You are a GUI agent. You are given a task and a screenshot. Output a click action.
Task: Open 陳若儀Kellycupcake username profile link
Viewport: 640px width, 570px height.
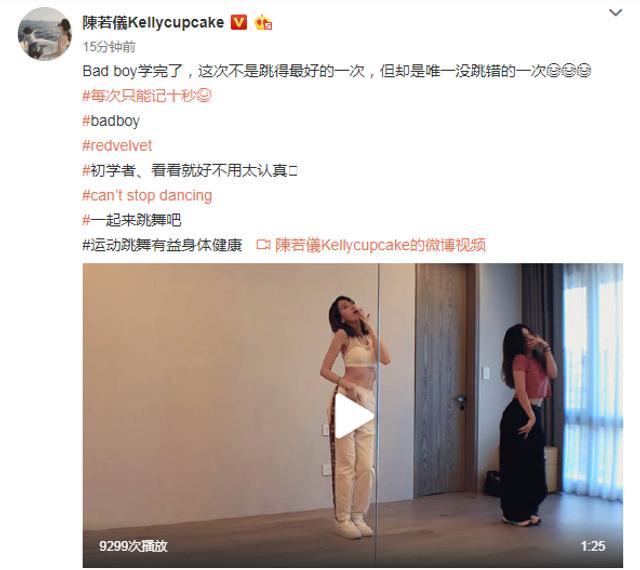click(x=153, y=22)
